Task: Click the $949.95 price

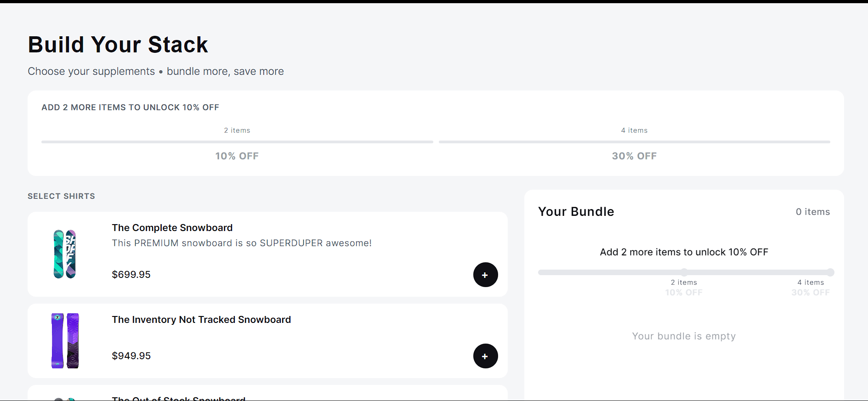Action: [131, 356]
